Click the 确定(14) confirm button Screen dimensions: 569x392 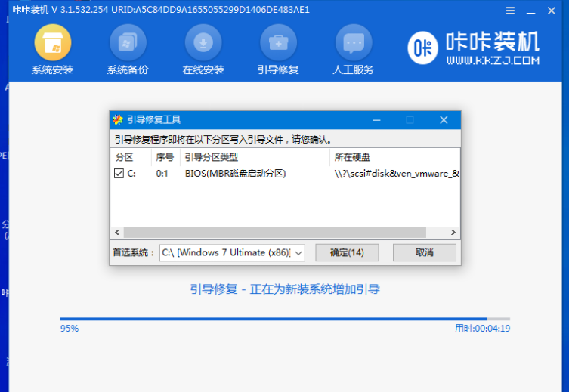[x=347, y=252]
